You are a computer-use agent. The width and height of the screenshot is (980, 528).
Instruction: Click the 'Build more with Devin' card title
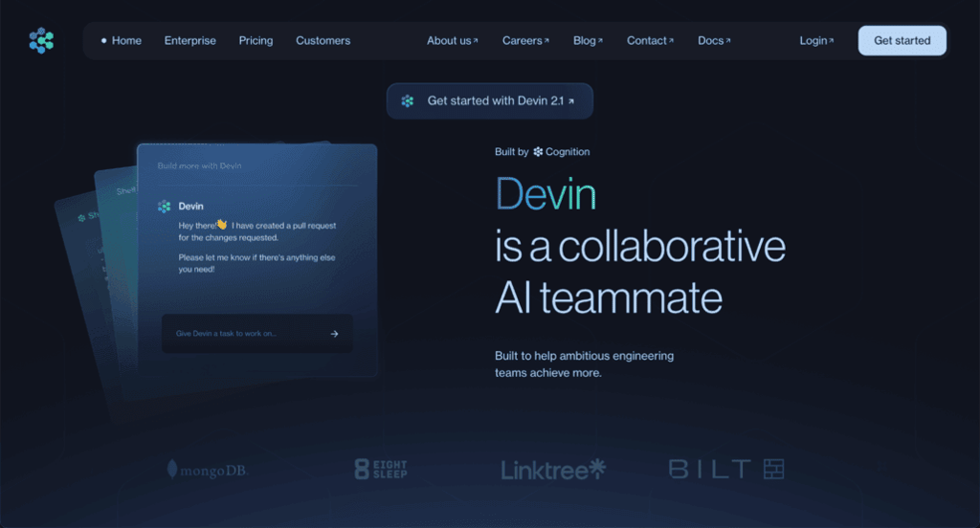tap(199, 165)
